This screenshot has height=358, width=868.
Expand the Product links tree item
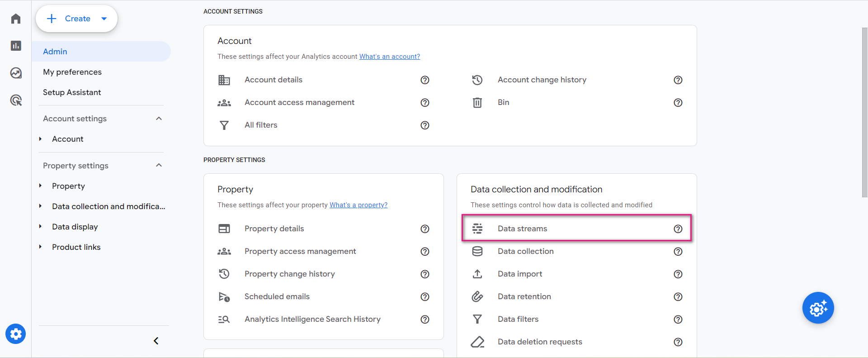pyautogui.click(x=40, y=247)
